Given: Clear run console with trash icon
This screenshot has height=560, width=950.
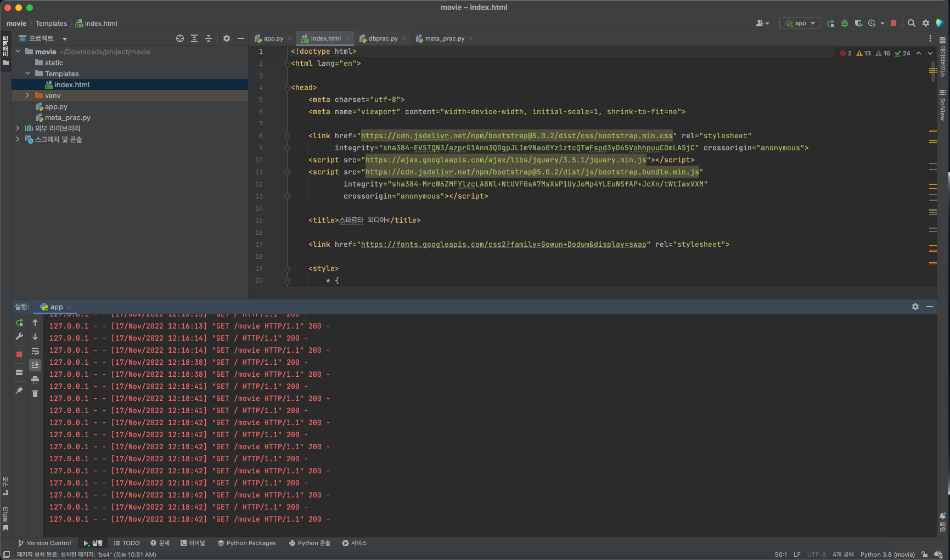Looking at the screenshot, I should tap(35, 393).
